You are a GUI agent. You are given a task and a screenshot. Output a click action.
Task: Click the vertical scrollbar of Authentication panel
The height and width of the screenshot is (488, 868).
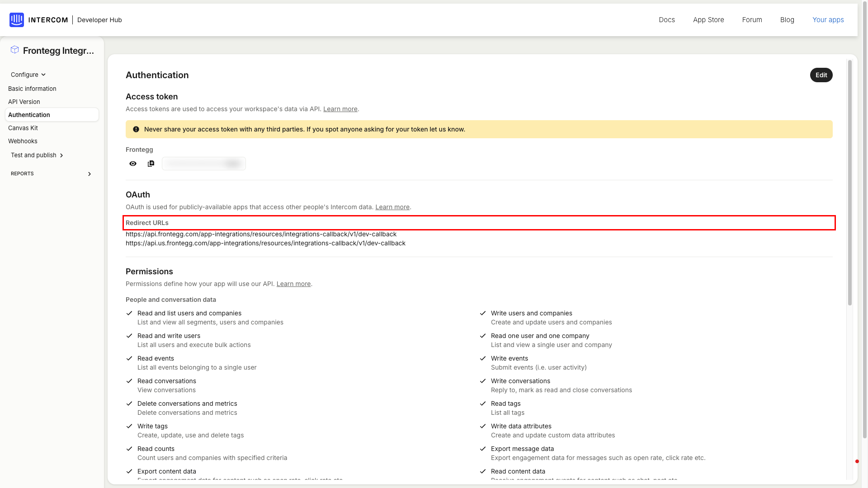(x=849, y=183)
